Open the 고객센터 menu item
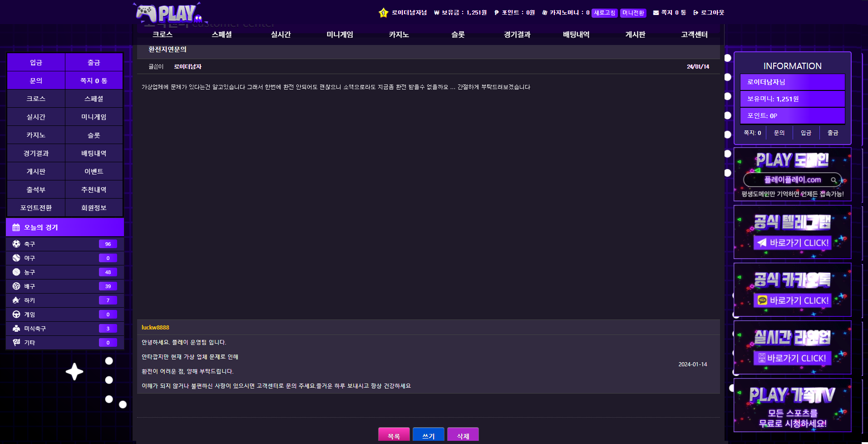This screenshot has height=444, width=868. [694, 34]
